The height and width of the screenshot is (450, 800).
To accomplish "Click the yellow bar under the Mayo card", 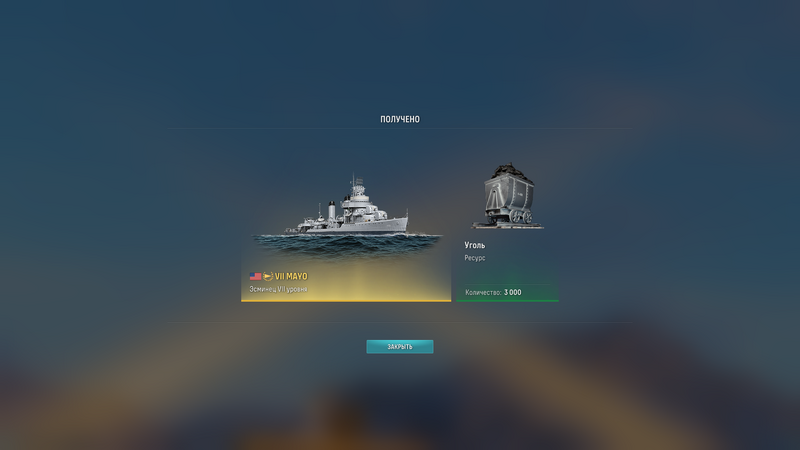I will pos(346,301).
